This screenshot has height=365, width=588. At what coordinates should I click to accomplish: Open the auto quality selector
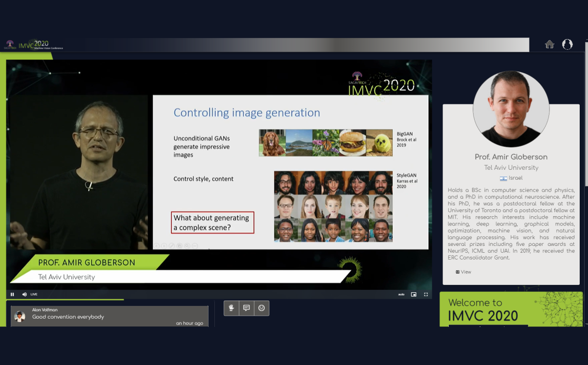pos(401,294)
